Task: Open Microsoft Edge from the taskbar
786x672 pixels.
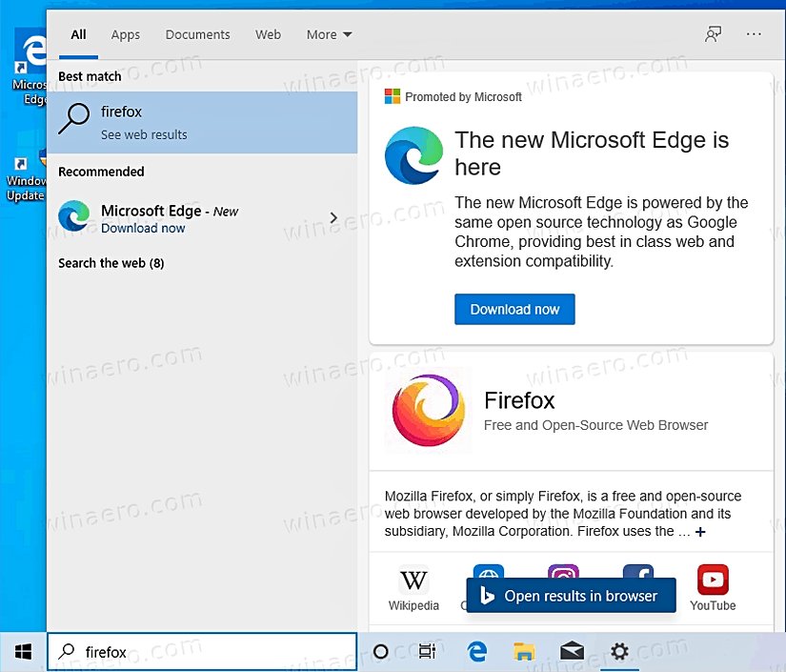Action: tap(476, 652)
